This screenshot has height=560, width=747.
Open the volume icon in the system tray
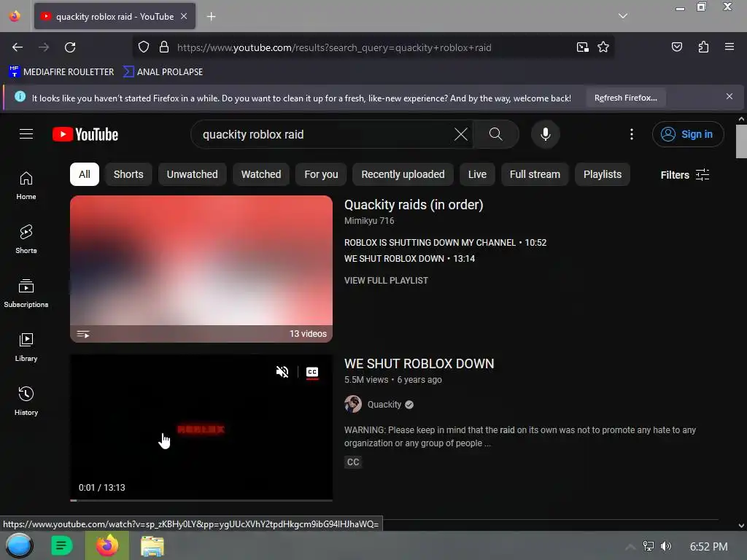665,546
